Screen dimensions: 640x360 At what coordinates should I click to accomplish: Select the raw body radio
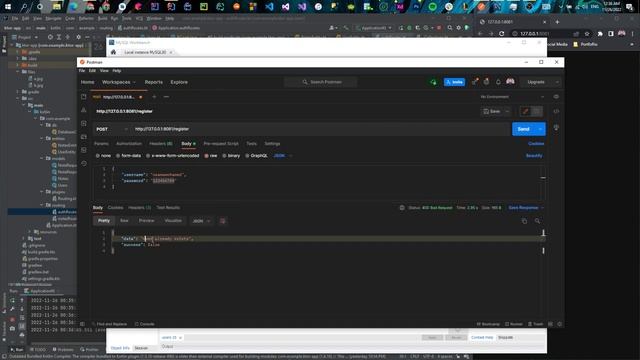207,156
